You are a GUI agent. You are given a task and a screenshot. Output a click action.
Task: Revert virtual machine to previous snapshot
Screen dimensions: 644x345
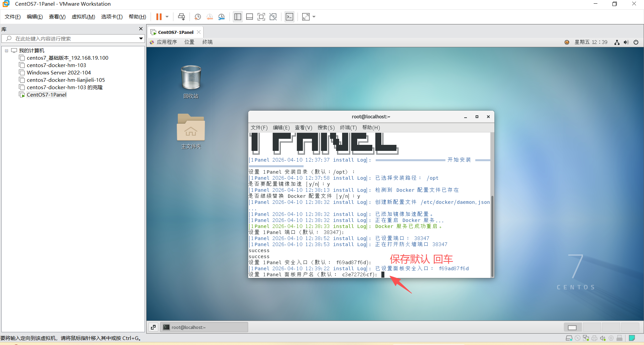coord(210,17)
